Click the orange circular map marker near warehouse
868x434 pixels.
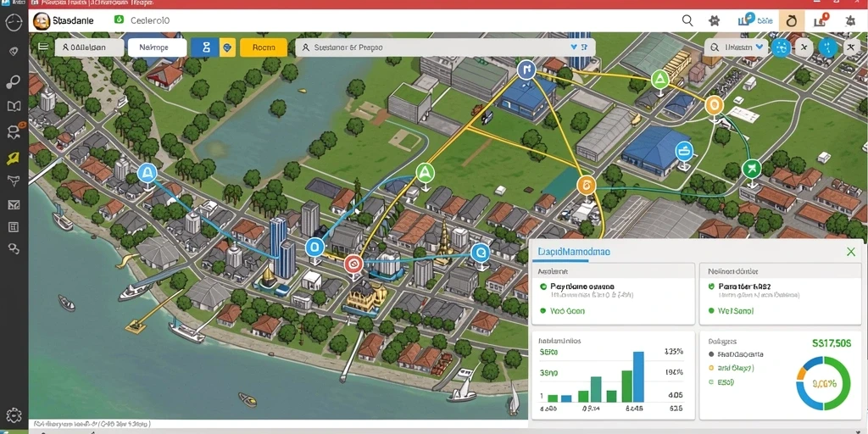pyautogui.click(x=587, y=185)
